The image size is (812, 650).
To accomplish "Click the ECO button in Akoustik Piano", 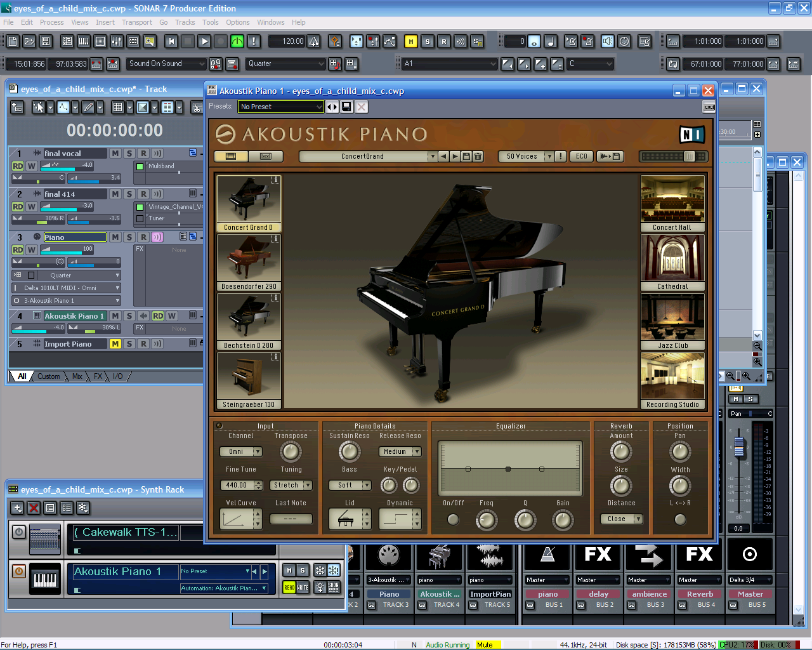I will (582, 156).
